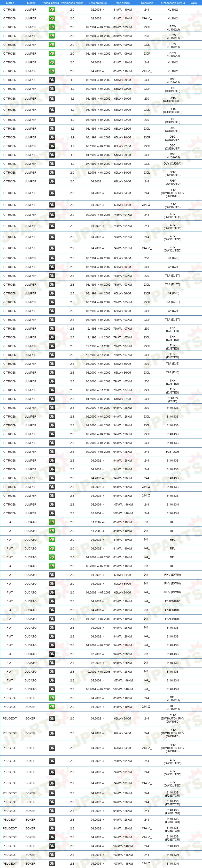Click 'BOXER' in the 107kW / 145KM row
Screen dimensions: 202x868
click(x=30, y=864)
